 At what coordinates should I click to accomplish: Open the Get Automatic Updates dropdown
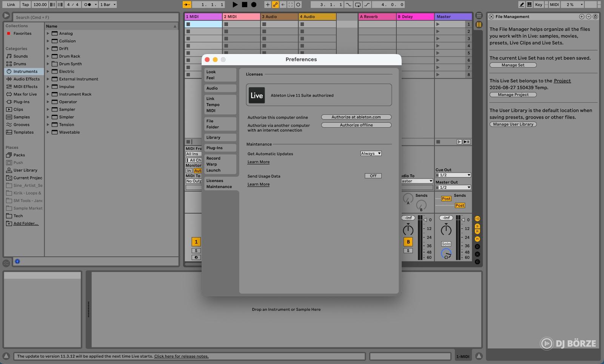(371, 153)
